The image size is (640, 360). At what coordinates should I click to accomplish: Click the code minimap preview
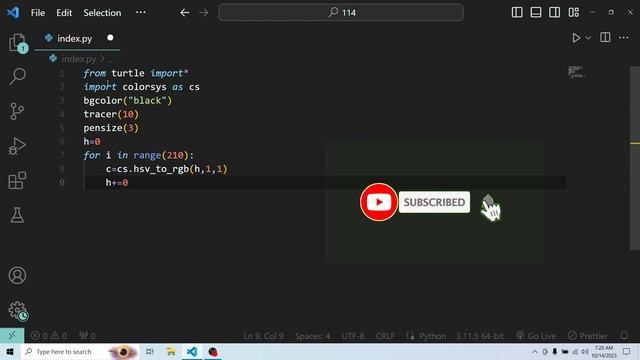point(577,72)
